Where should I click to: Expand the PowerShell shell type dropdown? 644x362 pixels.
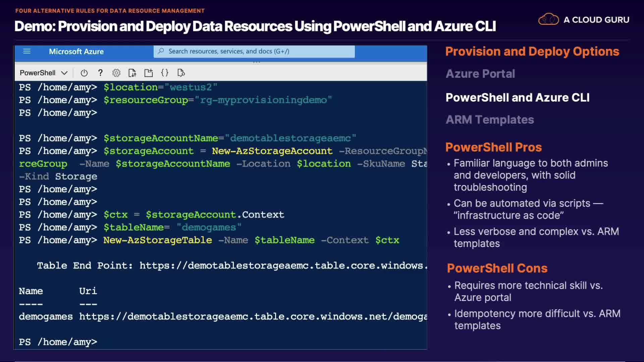[x=38, y=73]
